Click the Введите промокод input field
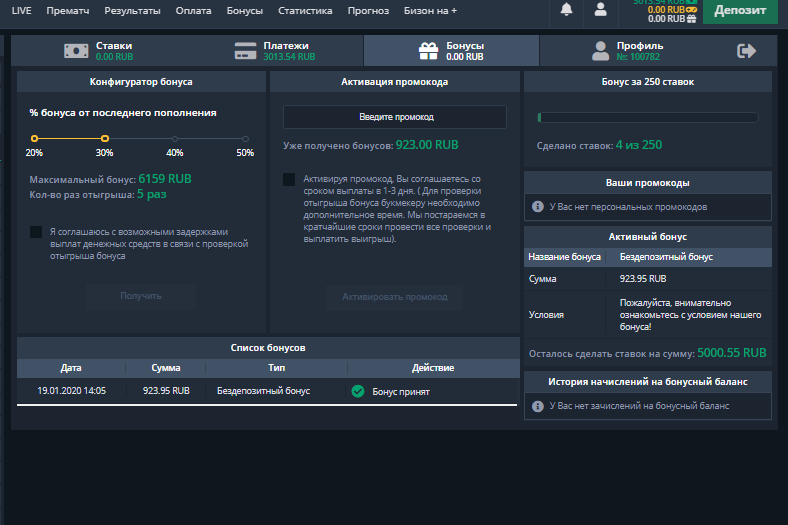788x525 pixels. coord(394,117)
